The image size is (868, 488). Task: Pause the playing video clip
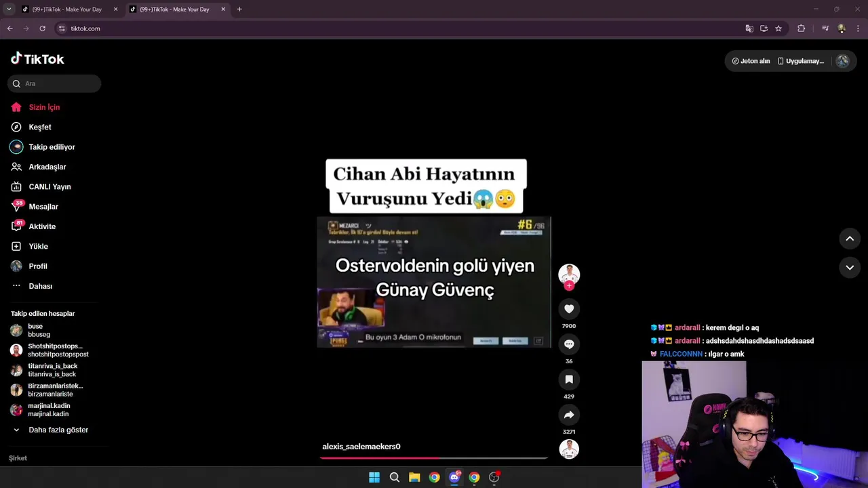click(434, 281)
